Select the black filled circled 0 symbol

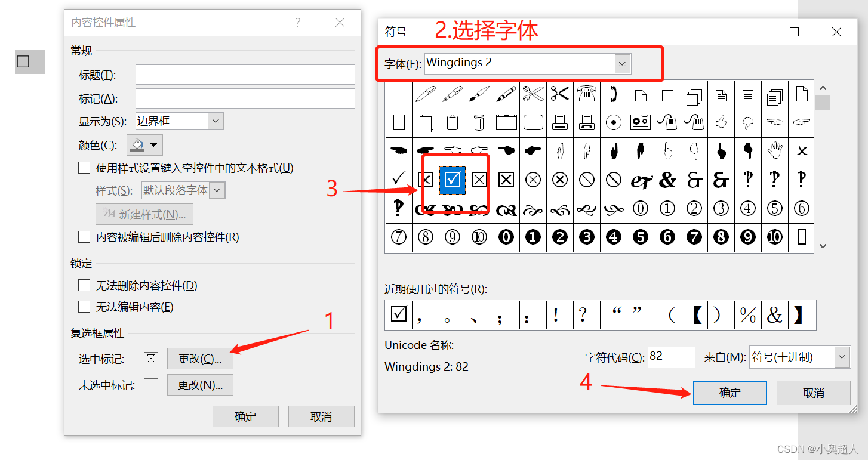506,237
